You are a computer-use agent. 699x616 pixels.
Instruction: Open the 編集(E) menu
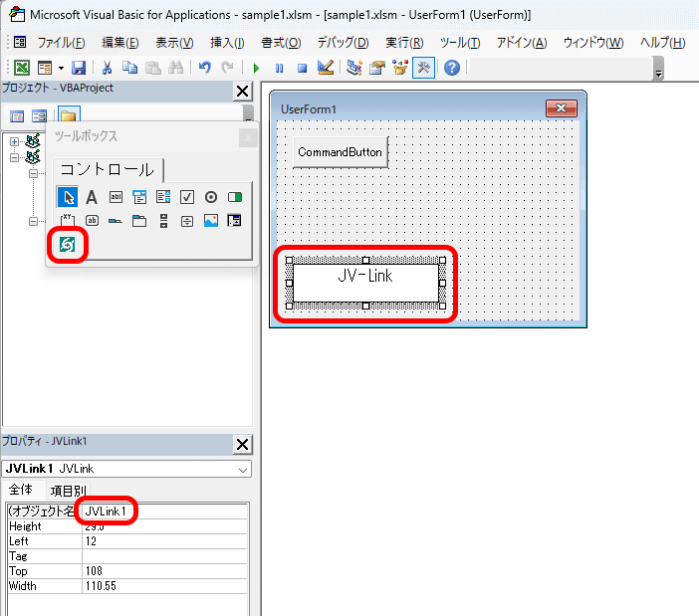[x=120, y=43]
